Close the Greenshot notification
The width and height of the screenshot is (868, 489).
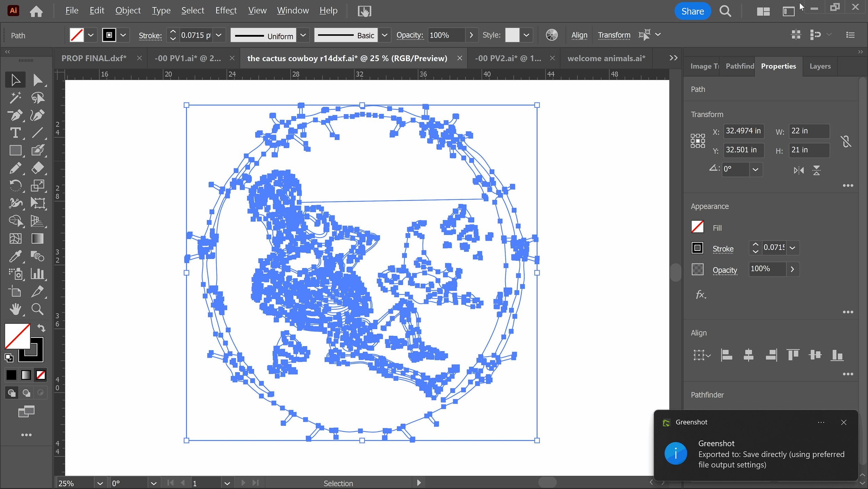pyautogui.click(x=843, y=422)
